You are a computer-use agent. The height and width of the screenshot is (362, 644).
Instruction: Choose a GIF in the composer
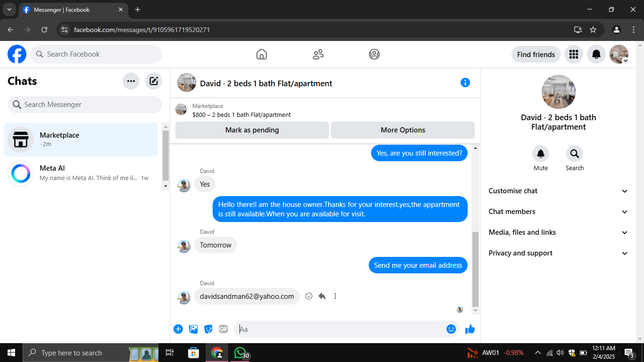coord(223,329)
